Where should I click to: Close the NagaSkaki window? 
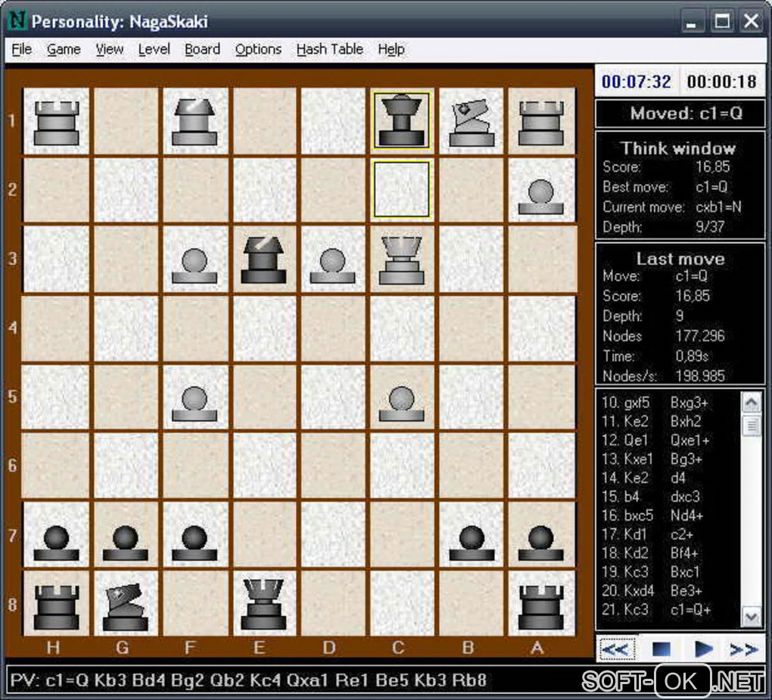tap(752, 21)
